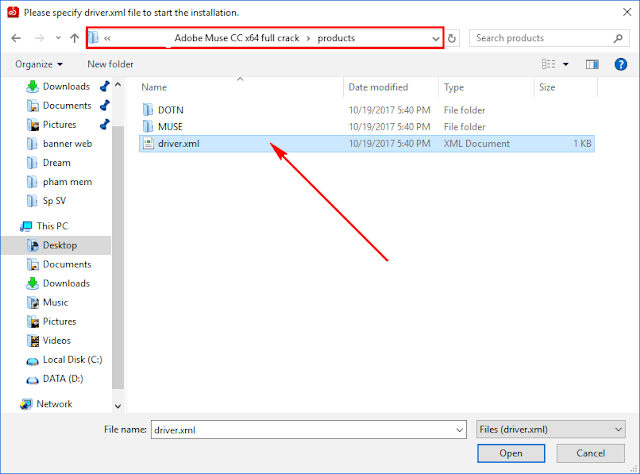Open the Help question mark

[620, 64]
